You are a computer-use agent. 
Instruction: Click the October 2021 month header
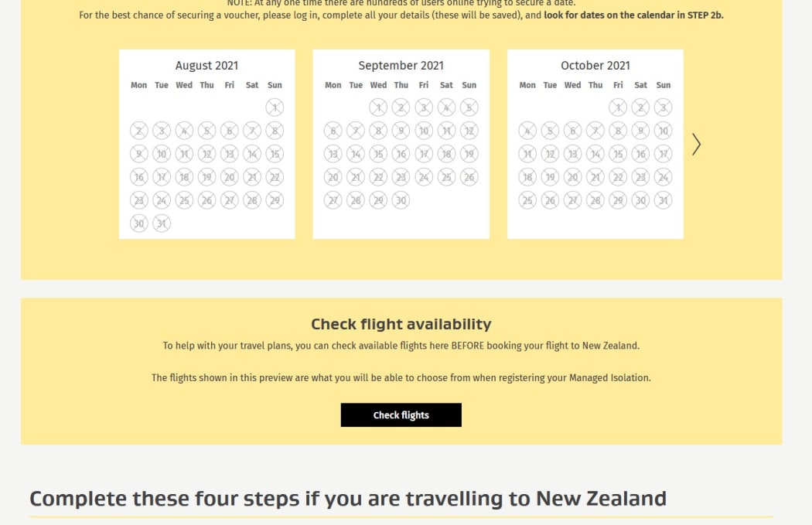pyautogui.click(x=595, y=65)
